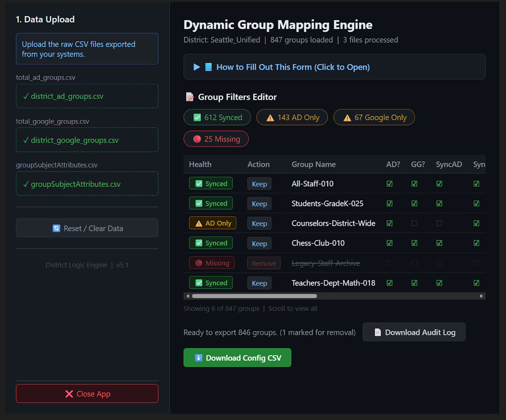Viewport: 506px width, 420px height.
Task: Filter by 67 Google Only chip
Action: (x=374, y=117)
